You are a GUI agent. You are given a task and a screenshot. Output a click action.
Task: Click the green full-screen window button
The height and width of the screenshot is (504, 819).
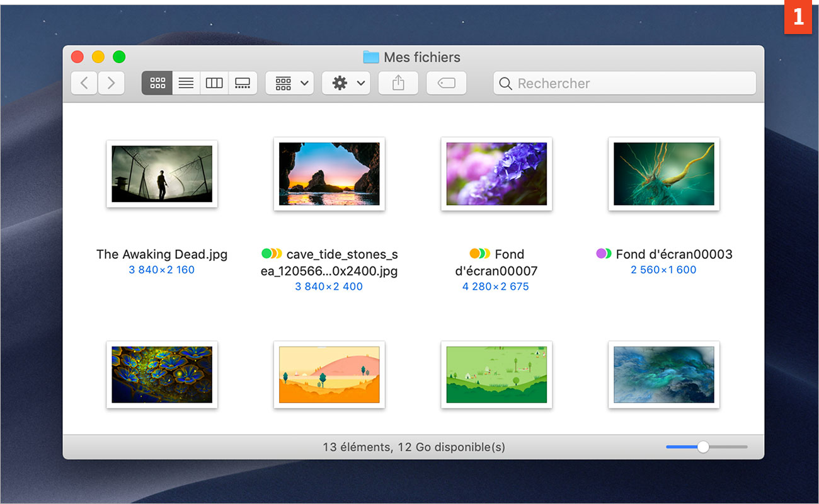pyautogui.click(x=119, y=57)
